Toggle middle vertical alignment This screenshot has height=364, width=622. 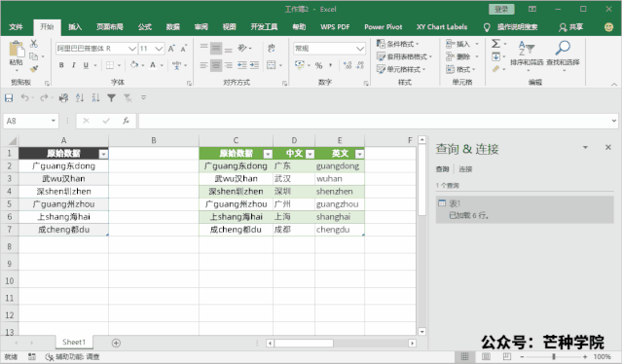[x=216, y=49]
